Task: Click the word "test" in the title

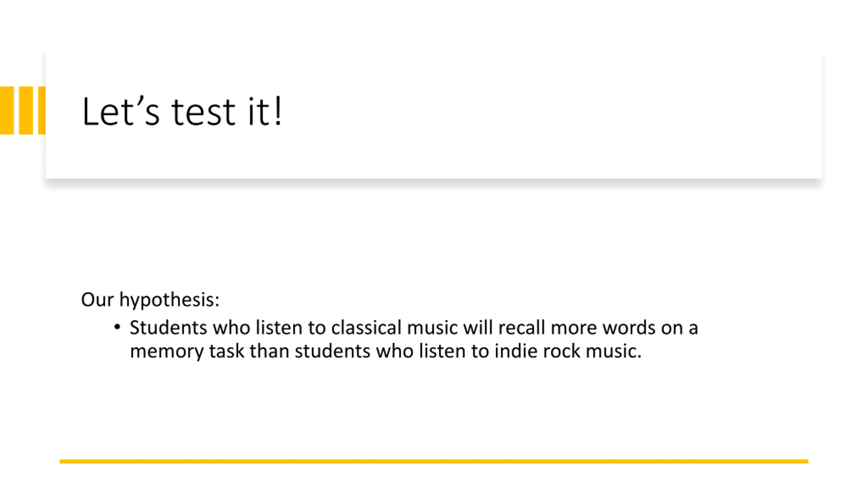Action: [203, 112]
